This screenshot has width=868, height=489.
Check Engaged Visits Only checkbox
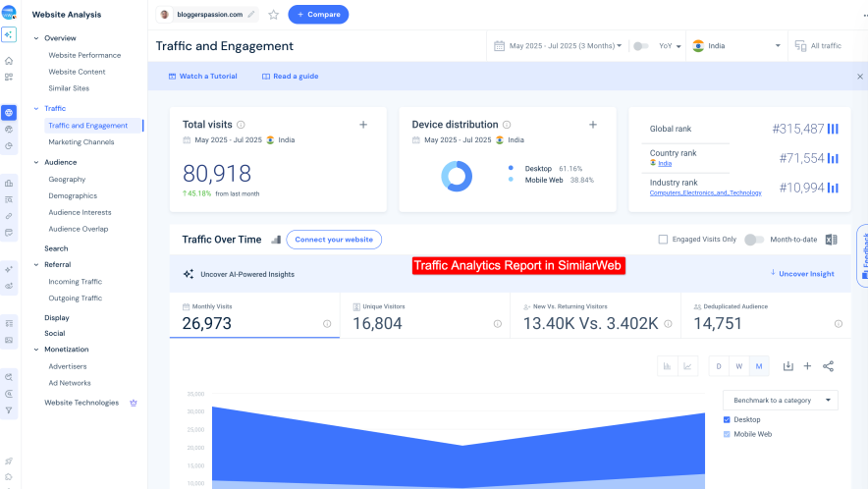663,240
